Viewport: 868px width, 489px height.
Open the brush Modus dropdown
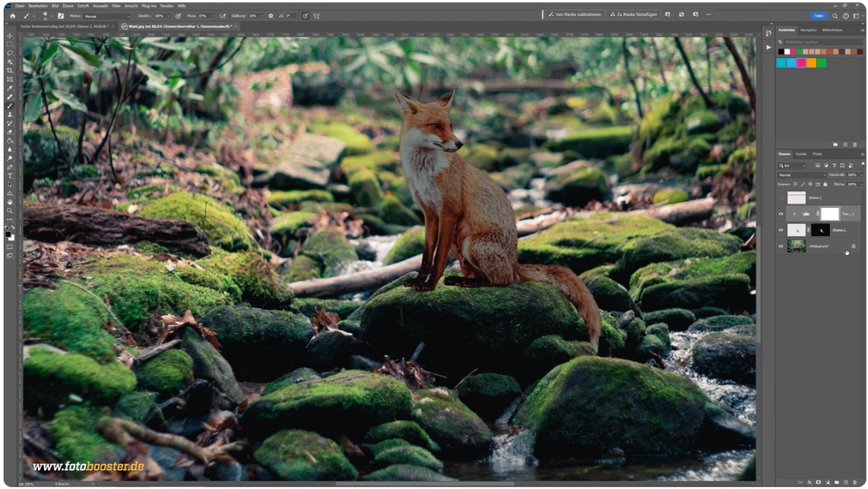pyautogui.click(x=106, y=15)
